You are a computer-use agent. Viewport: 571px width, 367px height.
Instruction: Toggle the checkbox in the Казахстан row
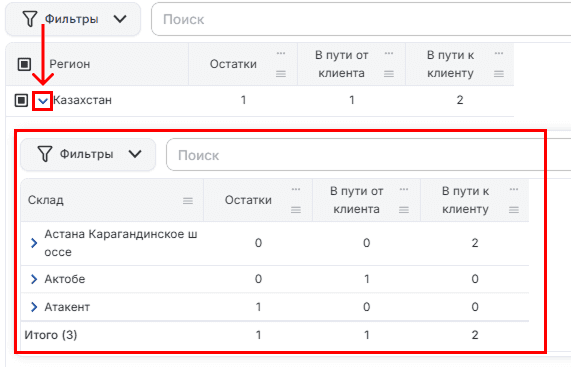coord(21,100)
